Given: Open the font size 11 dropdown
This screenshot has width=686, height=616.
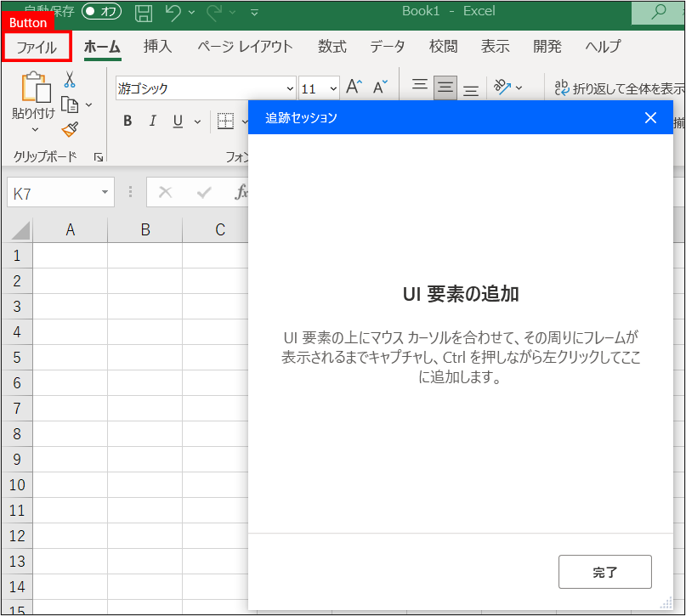Looking at the screenshot, I should coord(331,88).
